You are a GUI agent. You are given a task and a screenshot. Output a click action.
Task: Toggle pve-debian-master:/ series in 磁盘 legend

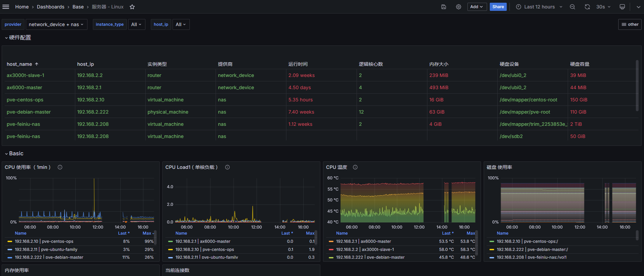(x=532, y=250)
